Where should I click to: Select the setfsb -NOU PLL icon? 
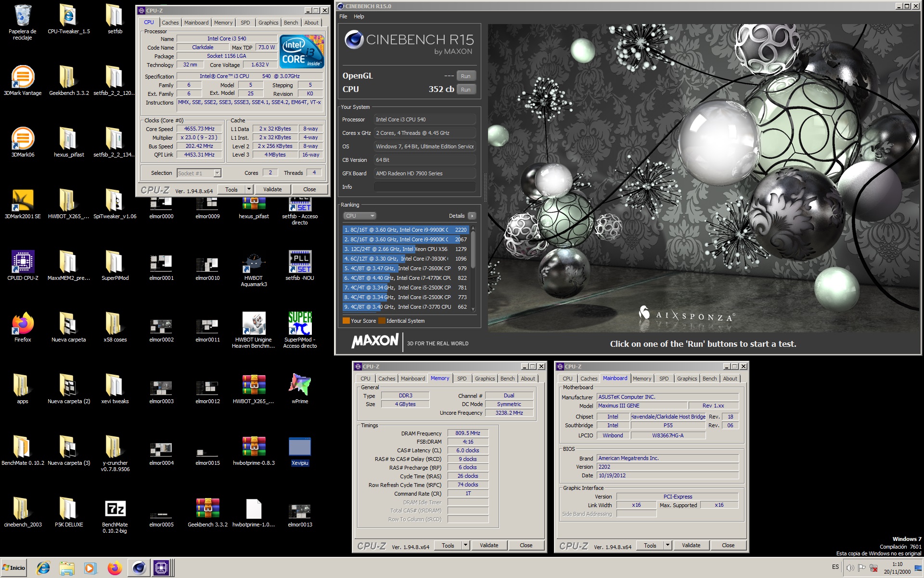pyautogui.click(x=300, y=265)
